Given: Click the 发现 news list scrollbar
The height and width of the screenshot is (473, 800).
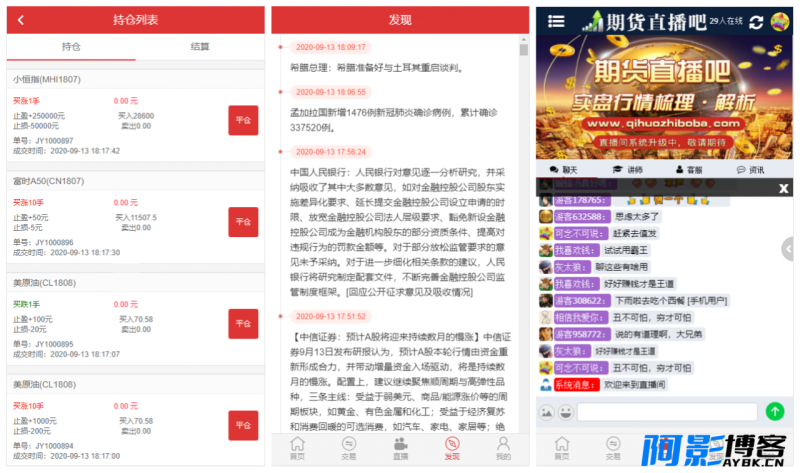Looking at the screenshot, I should click(523, 49).
